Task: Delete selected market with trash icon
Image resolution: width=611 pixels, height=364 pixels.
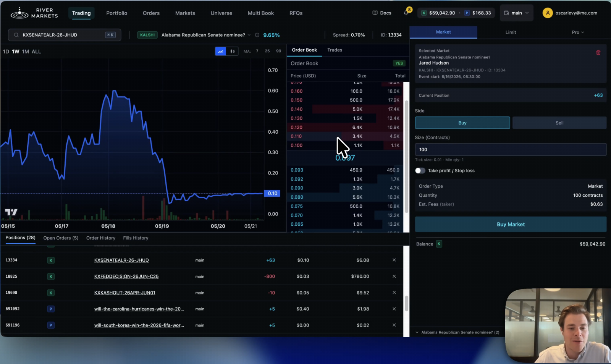Action: coord(598,52)
